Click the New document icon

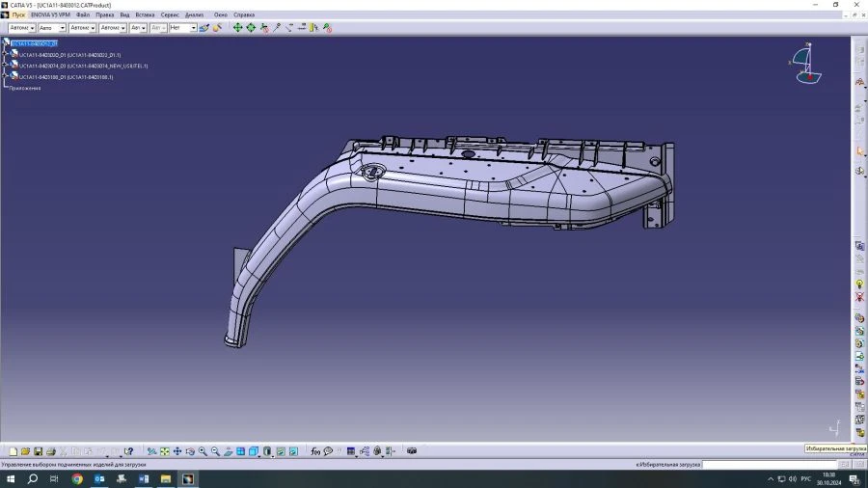13,451
